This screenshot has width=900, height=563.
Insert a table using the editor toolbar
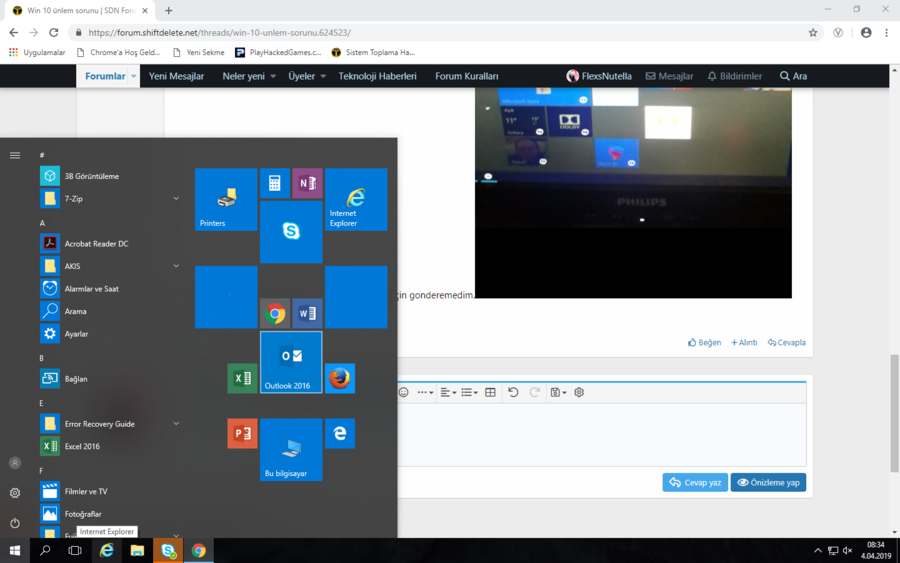point(490,392)
